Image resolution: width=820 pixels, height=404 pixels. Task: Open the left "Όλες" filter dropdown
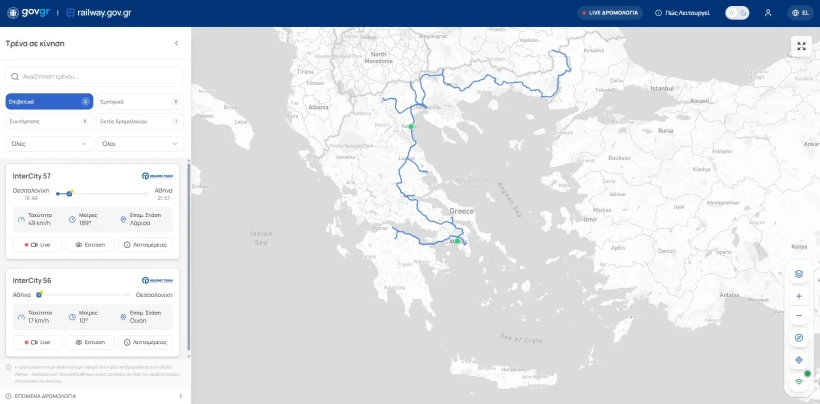[49, 144]
